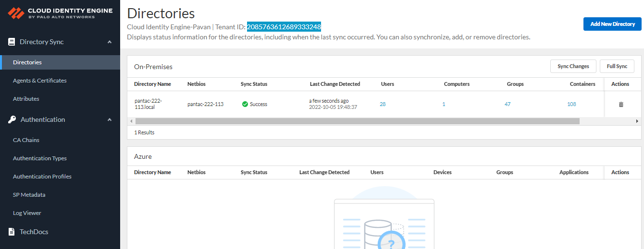Click the Cloud Identity Engine logo
Screen dimensions: 644x249
coord(60,13)
